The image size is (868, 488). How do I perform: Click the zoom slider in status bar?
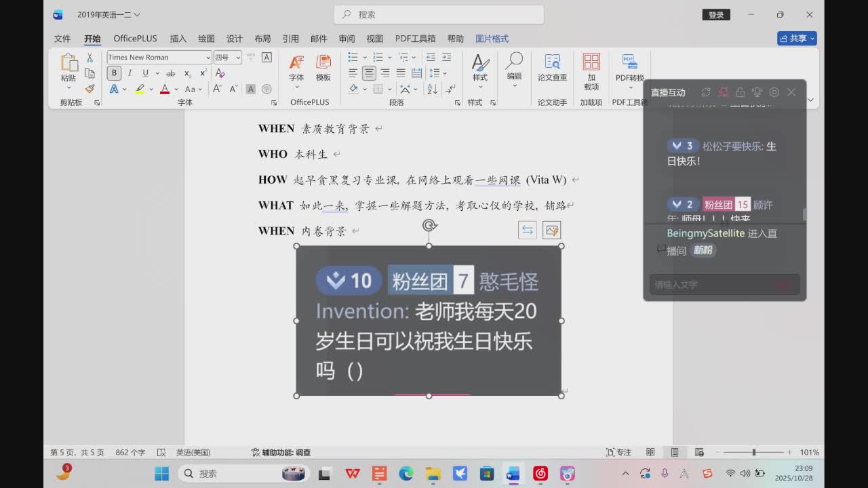pyautogui.click(x=754, y=452)
